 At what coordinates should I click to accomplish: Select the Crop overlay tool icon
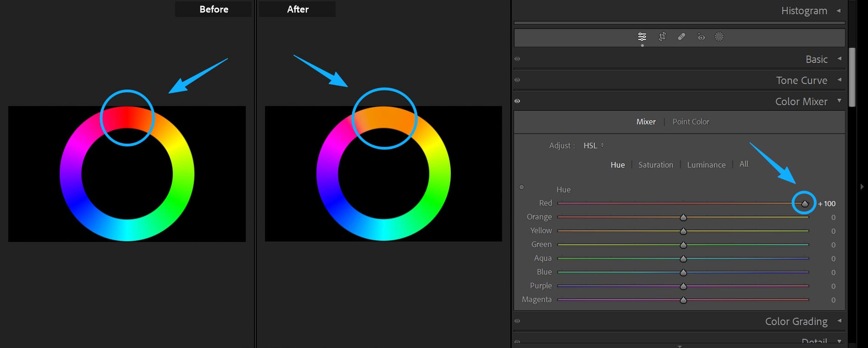pos(662,37)
